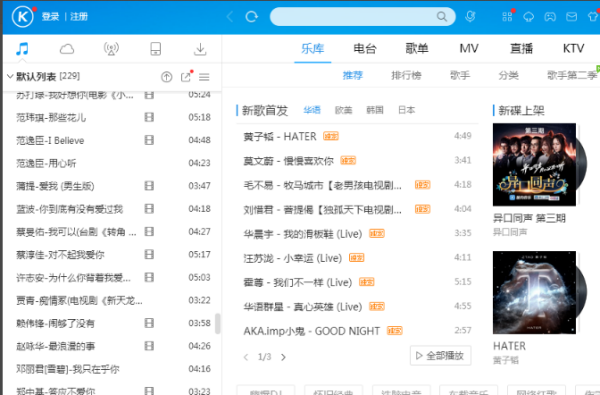
Task: Open listen-to-identify song microphone icon
Action: [x=470, y=16]
